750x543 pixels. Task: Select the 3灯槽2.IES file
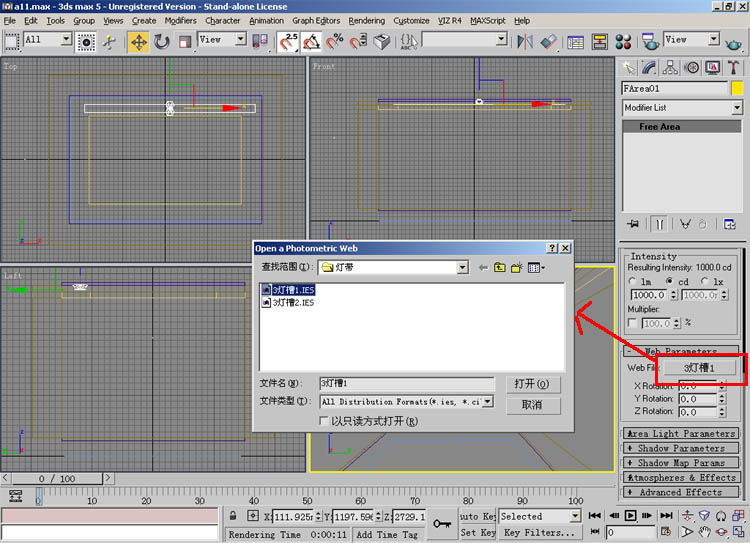[x=293, y=302]
